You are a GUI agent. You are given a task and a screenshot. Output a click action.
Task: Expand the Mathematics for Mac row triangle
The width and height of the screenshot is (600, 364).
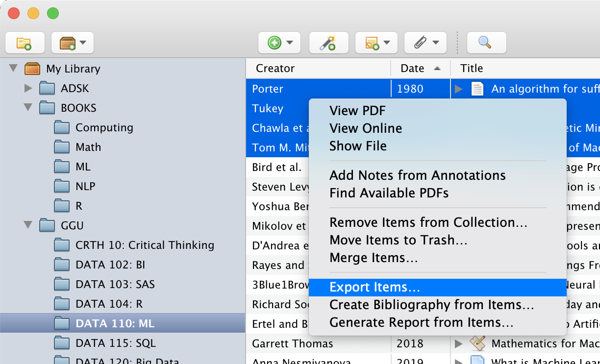coord(459,343)
